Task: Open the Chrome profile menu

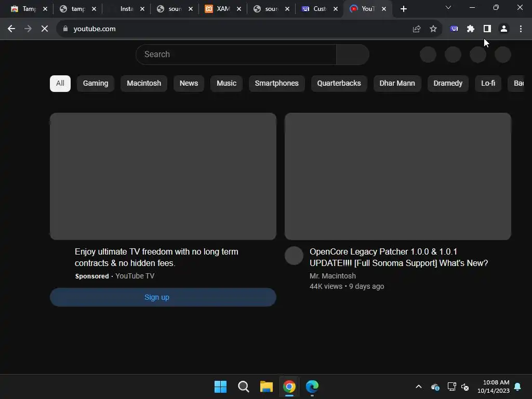Action: [504, 29]
